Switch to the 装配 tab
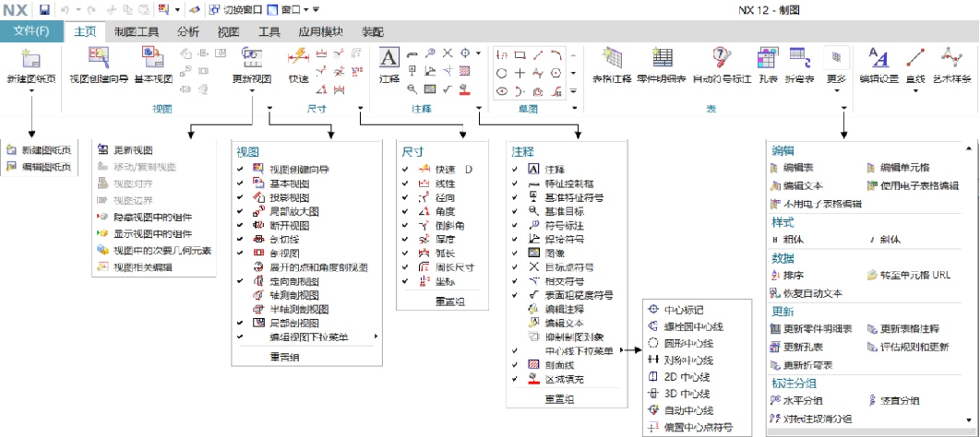980x437 pixels. pyautogui.click(x=373, y=32)
